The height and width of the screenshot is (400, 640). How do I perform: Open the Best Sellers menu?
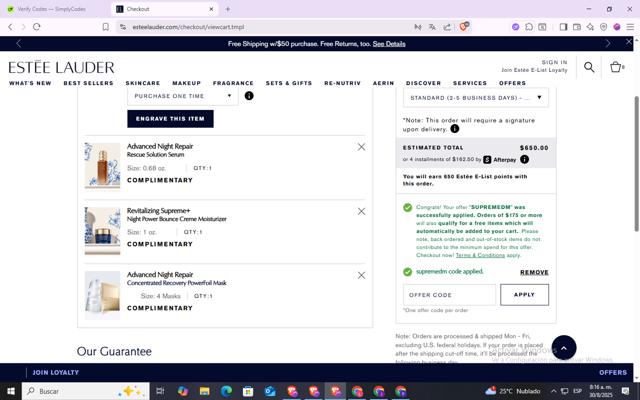89,83
